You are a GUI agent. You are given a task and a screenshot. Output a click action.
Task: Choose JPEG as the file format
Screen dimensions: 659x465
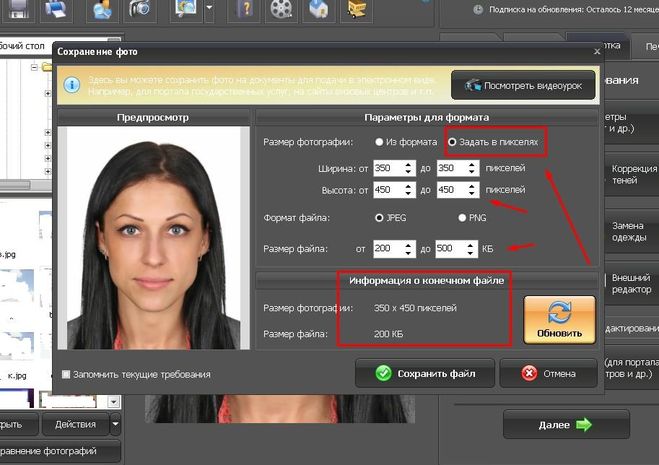[380, 217]
